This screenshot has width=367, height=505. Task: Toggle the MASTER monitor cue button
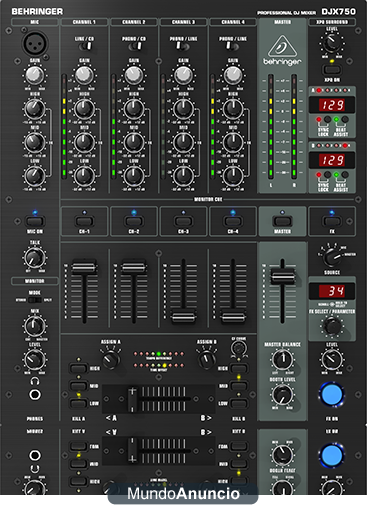click(x=282, y=221)
